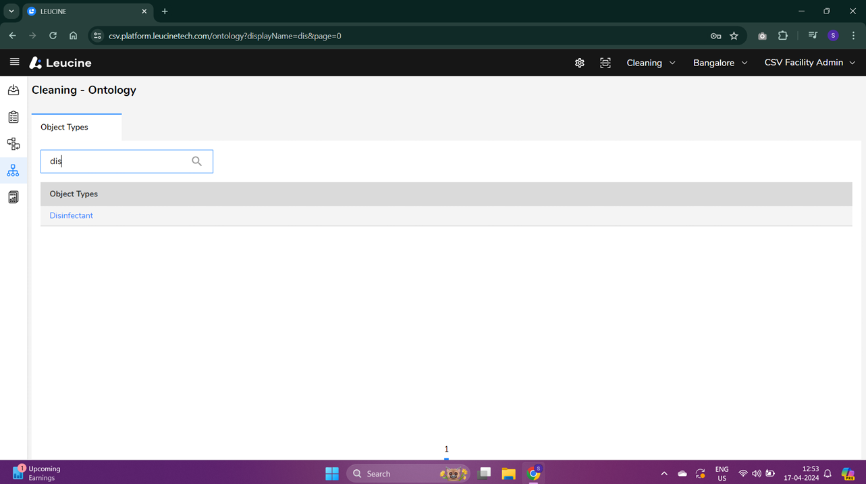This screenshot has height=484, width=868.
Task: Reload the browser page
Action: click(x=53, y=36)
